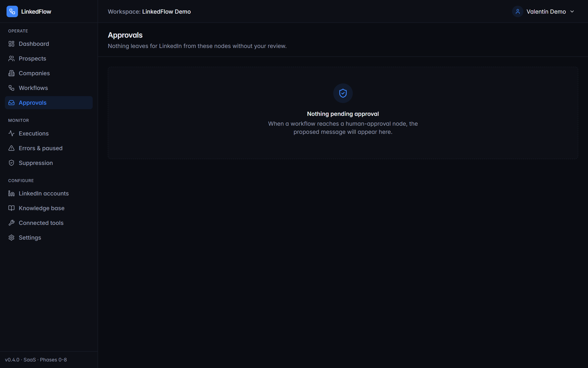Click the OPERATE section label
588x368 pixels.
18,31
